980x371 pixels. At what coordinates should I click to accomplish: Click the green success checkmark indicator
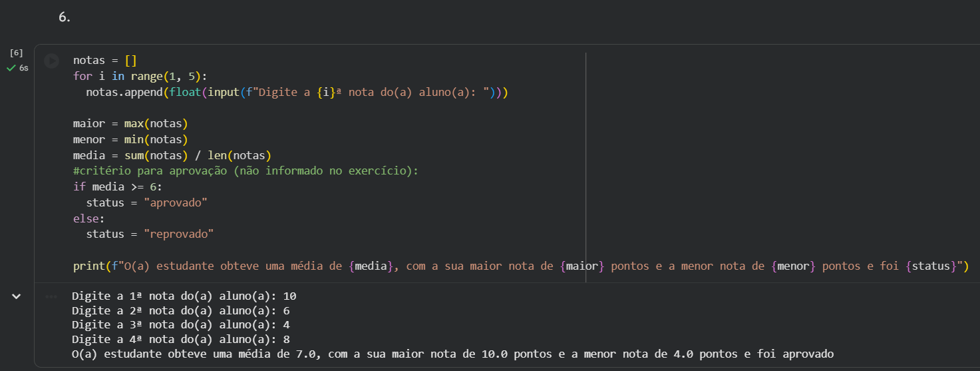11,68
